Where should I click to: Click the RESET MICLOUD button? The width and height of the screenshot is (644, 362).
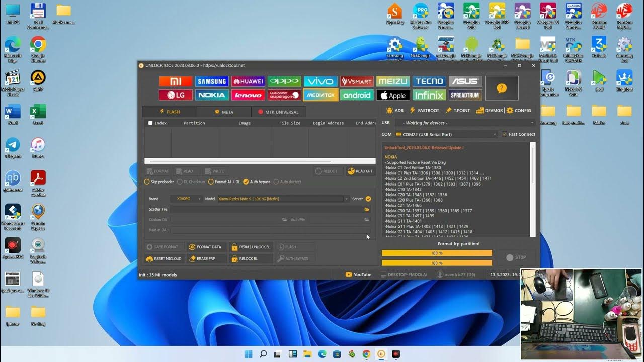pyautogui.click(x=163, y=258)
